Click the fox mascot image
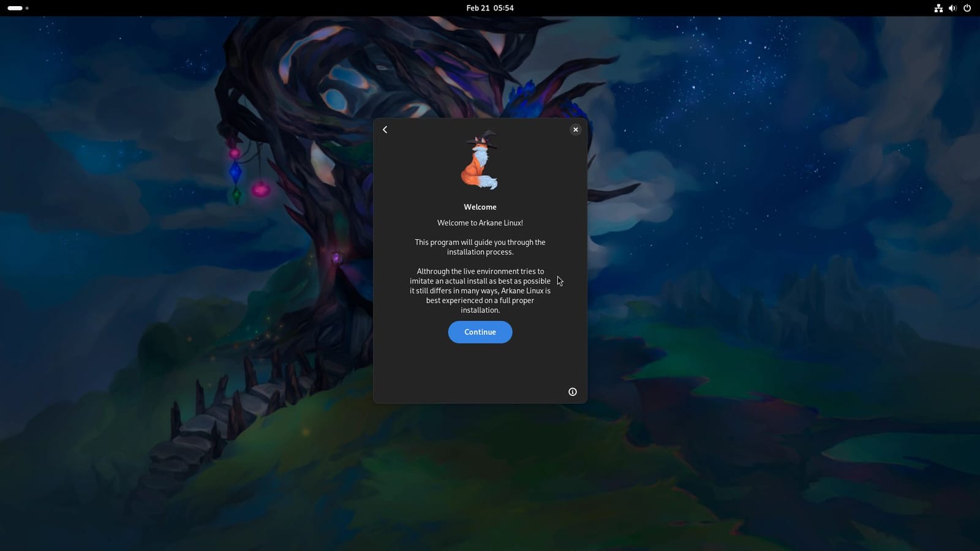Image resolution: width=980 pixels, height=551 pixels. (480, 160)
